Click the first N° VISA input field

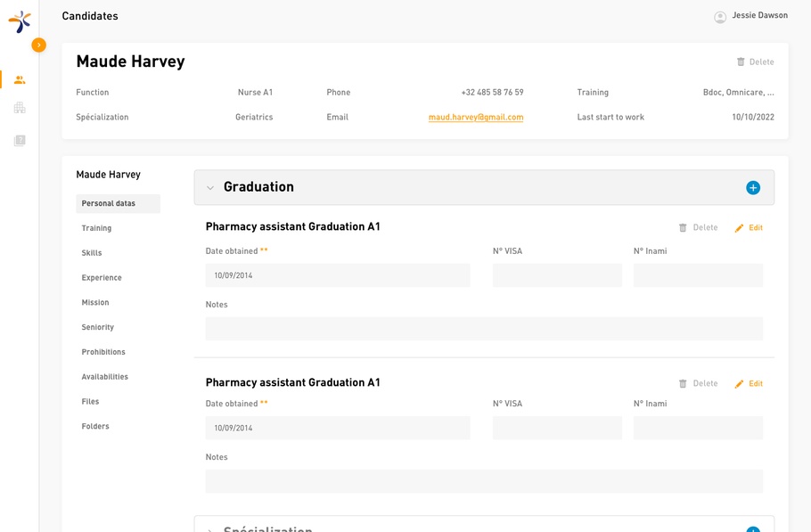tap(557, 275)
